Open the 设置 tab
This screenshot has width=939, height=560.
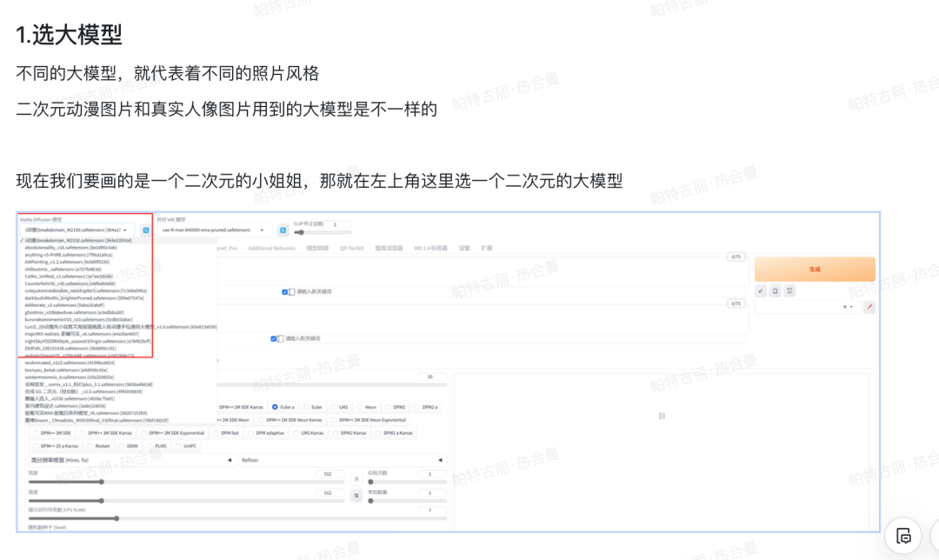pos(464,248)
